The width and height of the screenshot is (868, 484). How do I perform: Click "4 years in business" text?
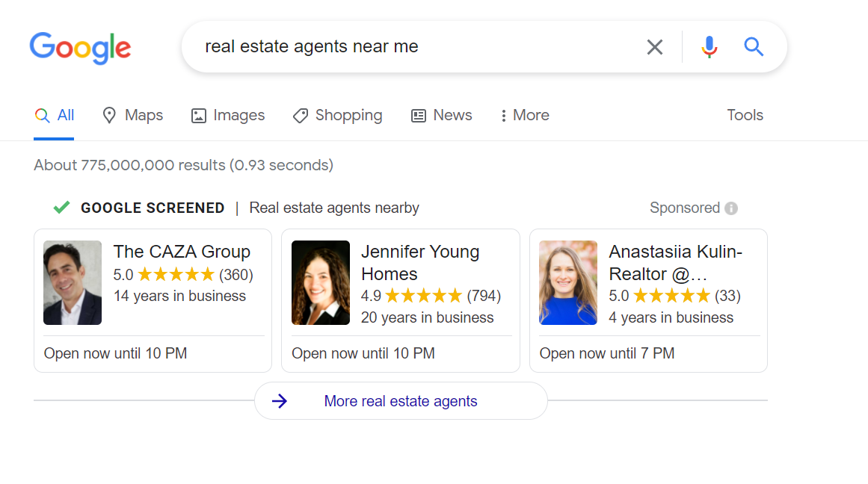coord(671,317)
